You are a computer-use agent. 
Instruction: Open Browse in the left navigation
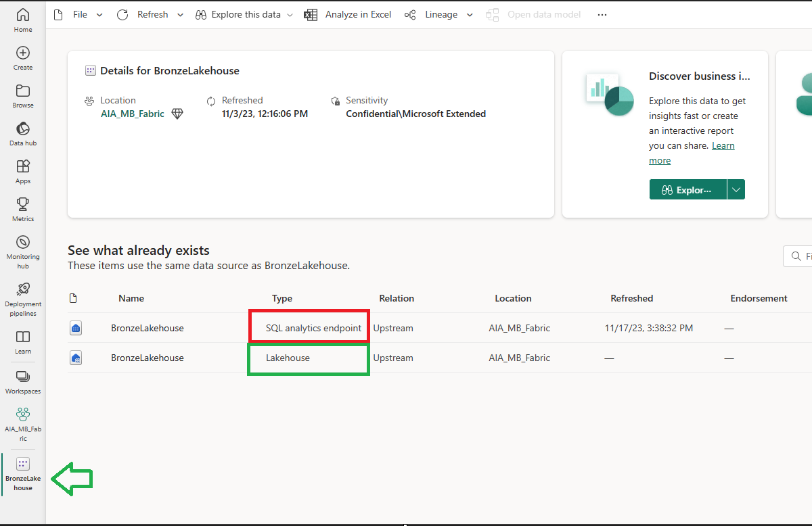[23, 96]
